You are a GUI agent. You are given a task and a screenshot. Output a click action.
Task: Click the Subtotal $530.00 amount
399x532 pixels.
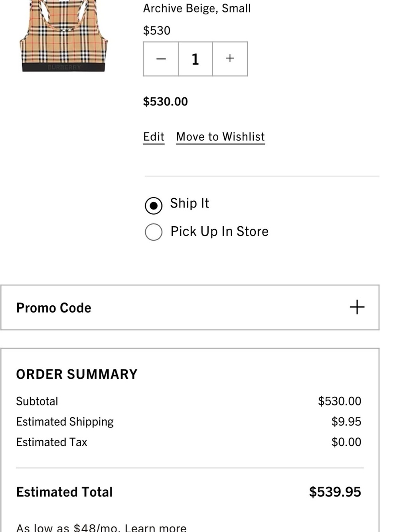click(x=340, y=401)
